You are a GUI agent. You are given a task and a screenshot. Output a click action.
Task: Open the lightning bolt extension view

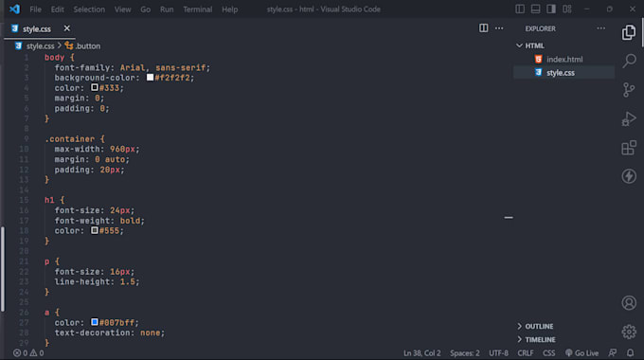(629, 176)
